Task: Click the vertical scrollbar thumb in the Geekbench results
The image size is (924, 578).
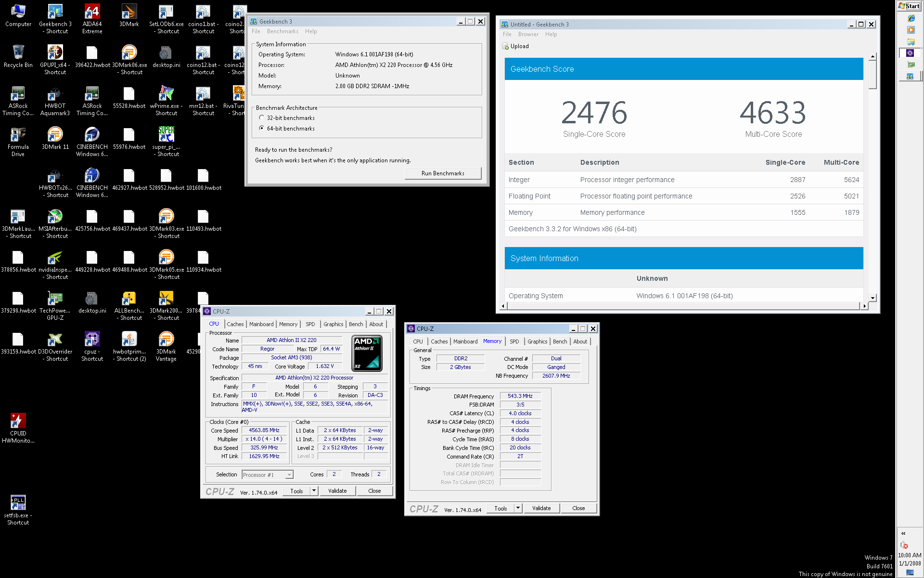Action: 873,74
